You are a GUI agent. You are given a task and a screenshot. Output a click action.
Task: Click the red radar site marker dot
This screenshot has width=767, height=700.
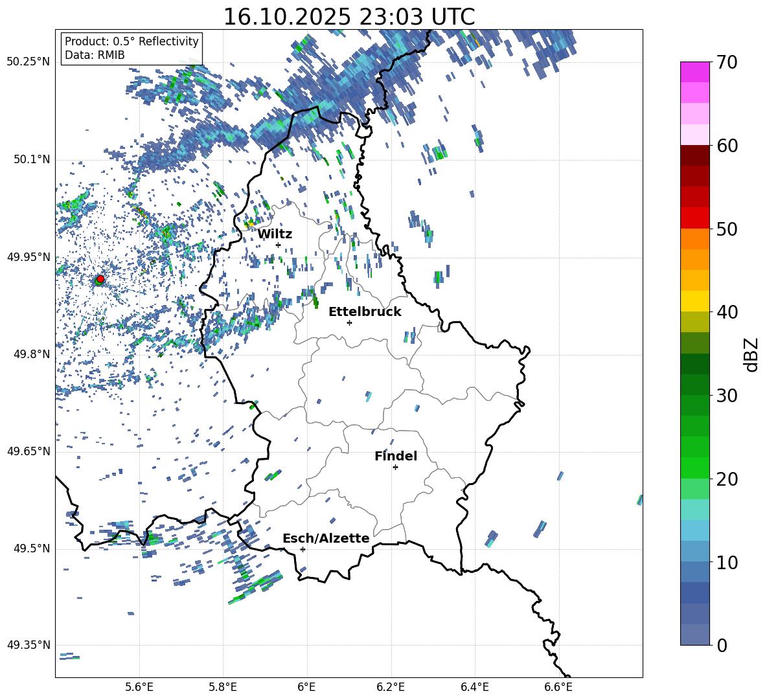100,279
